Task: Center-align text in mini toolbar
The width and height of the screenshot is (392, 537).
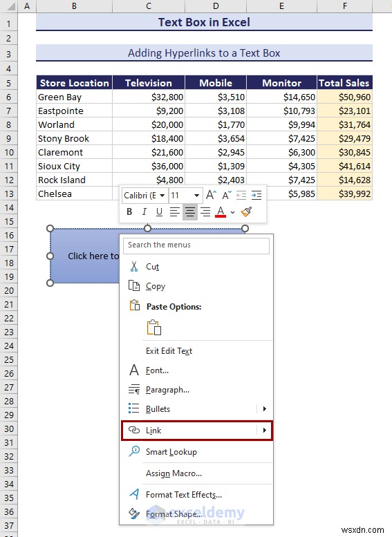Action: click(190, 211)
